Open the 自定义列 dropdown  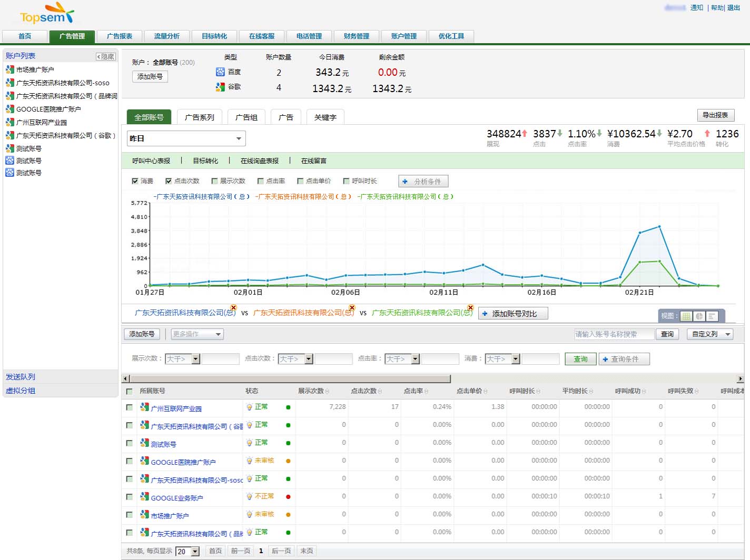[x=710, y=334]
